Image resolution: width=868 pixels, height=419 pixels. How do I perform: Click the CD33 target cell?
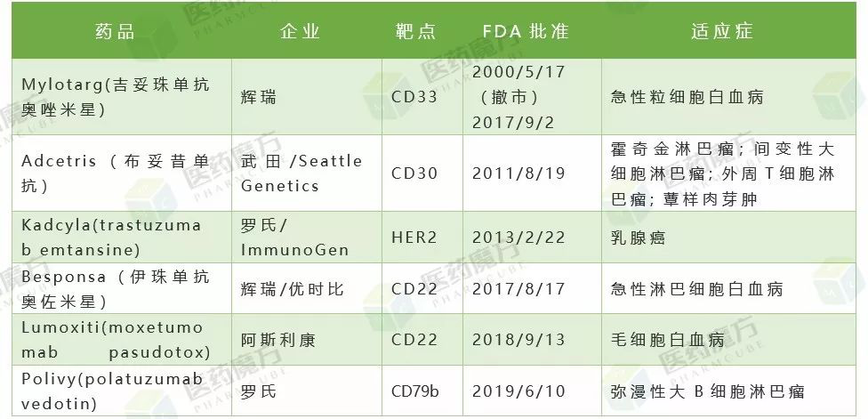[x=422, y=97]
